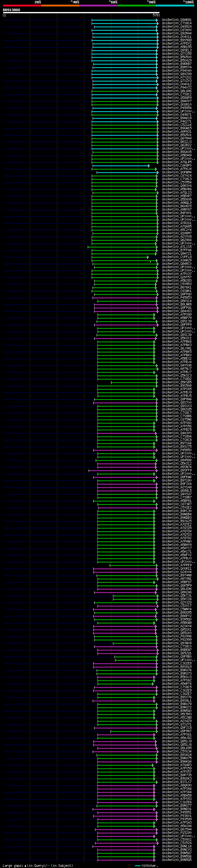The width and height of the screenshot is (197, 868).
Task: Click the cyan ~100% identity legend segment
Action: [x=175, y=6]
